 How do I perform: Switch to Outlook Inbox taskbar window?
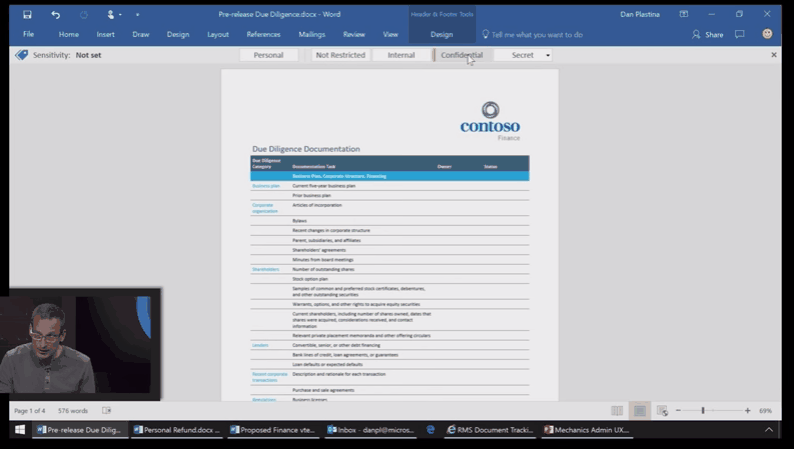[371, 430]
